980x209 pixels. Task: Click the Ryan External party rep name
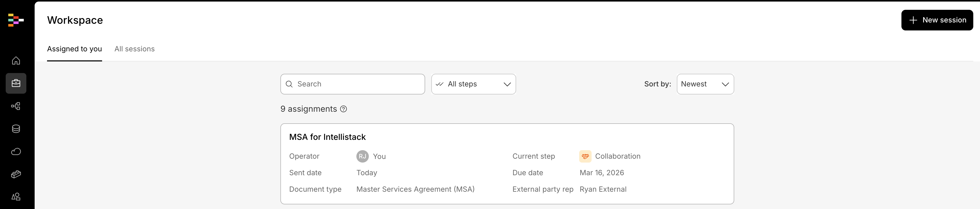603,189
